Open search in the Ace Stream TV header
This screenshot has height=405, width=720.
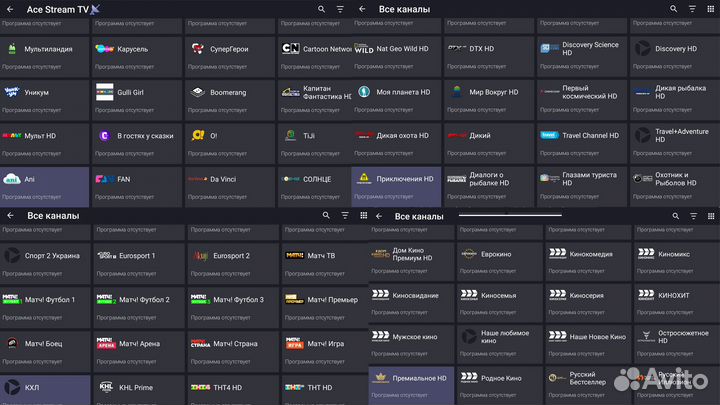(x=322, y=9)
